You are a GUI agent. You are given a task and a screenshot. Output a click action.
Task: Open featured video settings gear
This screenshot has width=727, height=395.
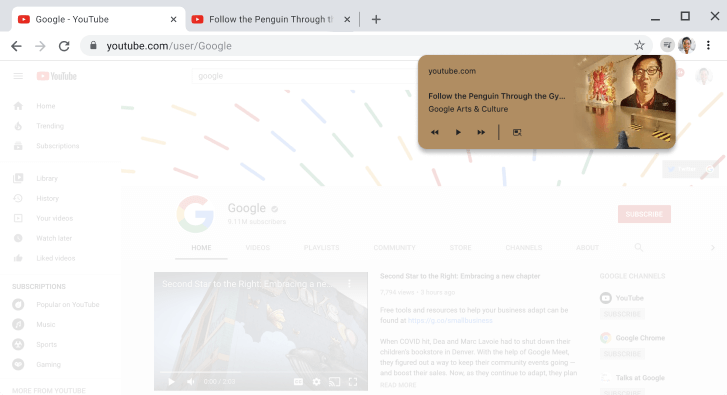(316, 382)
